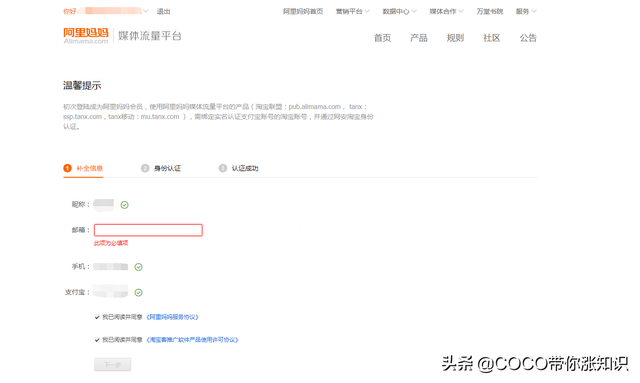This screenshot has width=640, height=383.
Task: Click the green check icon beside 支付宝
Action: coord(138,293)
